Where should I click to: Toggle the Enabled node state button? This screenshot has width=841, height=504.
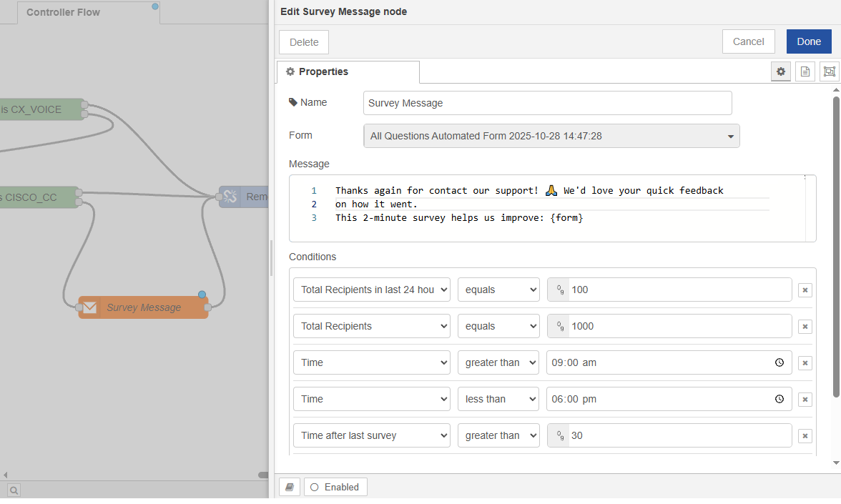pyautogui.click(x=335, y=487)
